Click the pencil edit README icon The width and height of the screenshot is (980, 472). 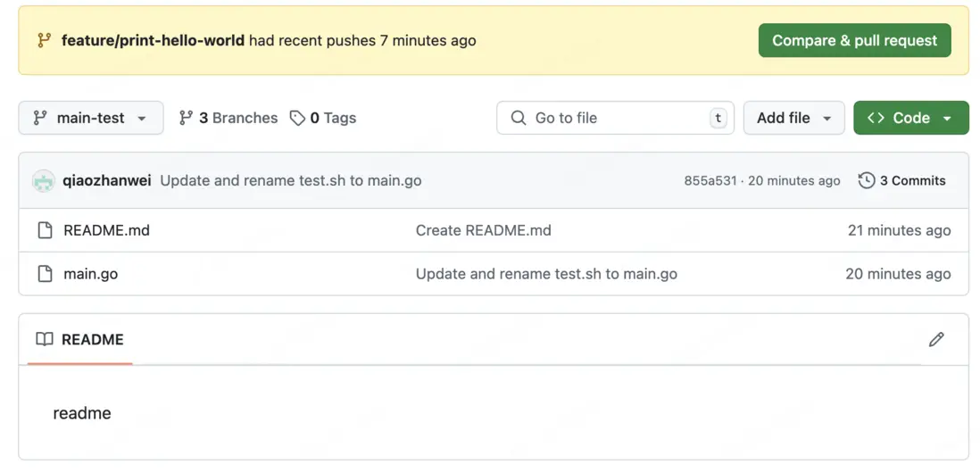[x=935, y=339]
